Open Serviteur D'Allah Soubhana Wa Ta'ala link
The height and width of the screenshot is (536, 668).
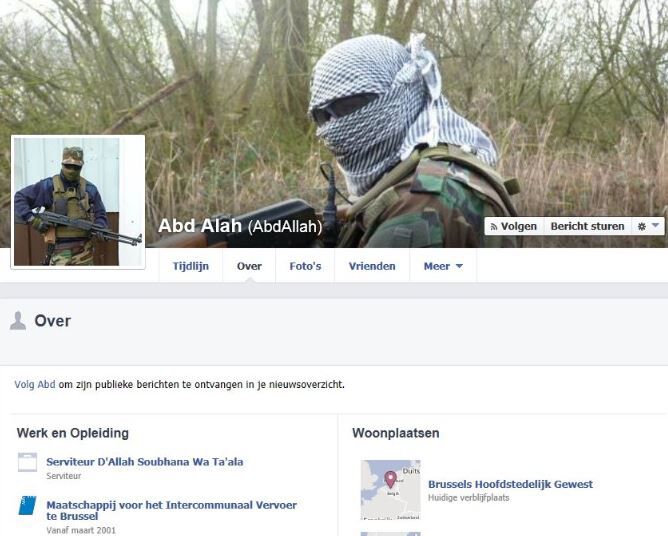tap(145, 461)
